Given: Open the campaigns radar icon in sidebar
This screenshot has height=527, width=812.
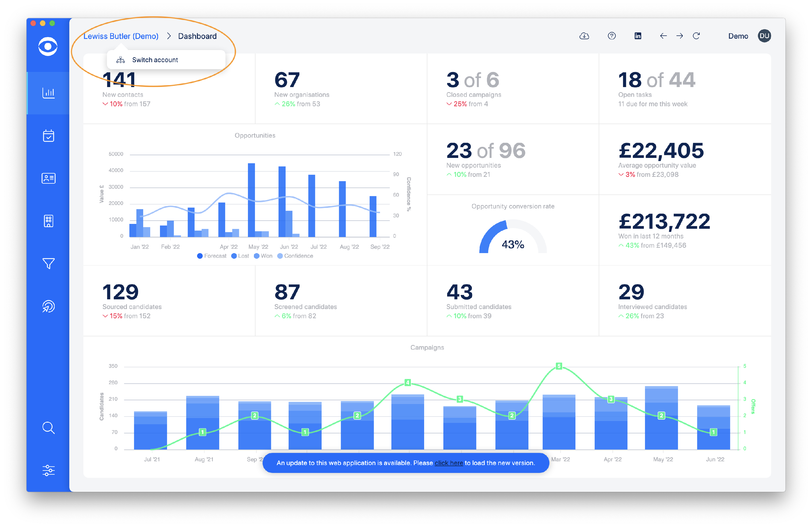Looking at the screenshot, I should point(48,306).
